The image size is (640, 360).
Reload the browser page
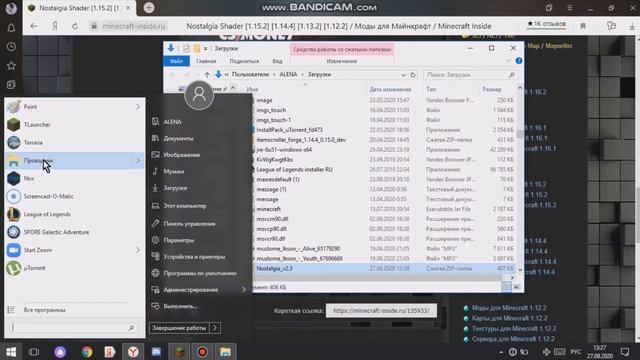pos(75,26)
